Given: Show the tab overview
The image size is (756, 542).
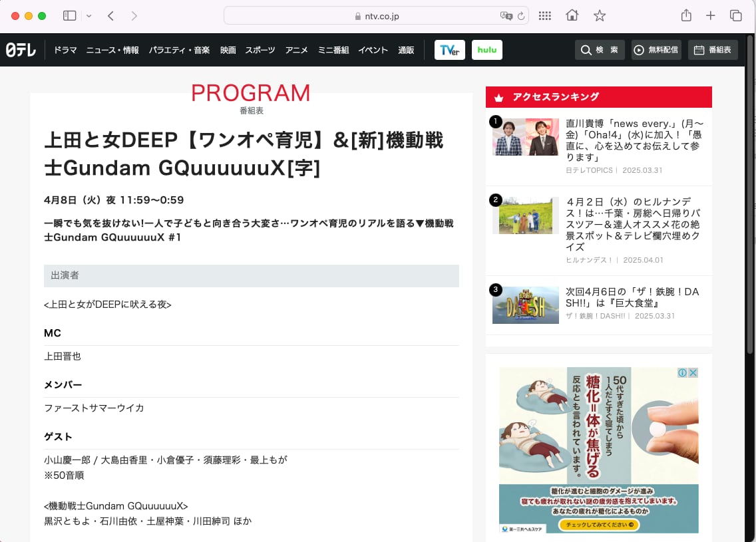Looking at the screenshot, I should pyautogui.click(x=735, y=16).
